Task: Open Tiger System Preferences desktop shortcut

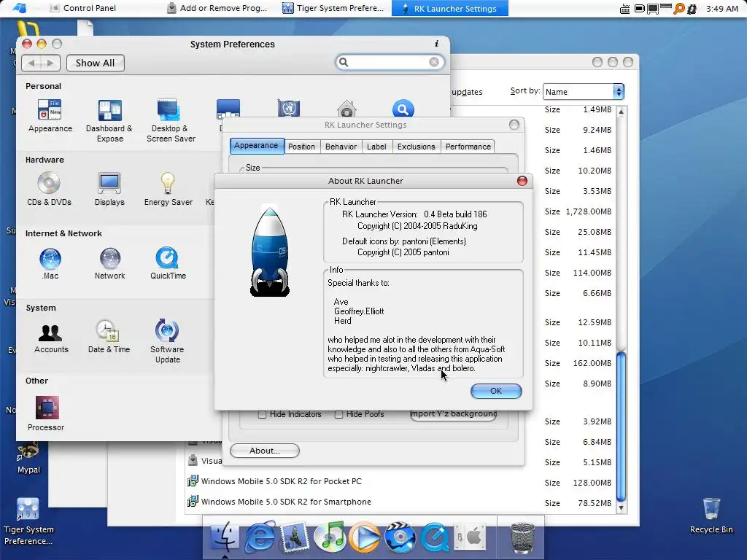Action: (28, 521)
